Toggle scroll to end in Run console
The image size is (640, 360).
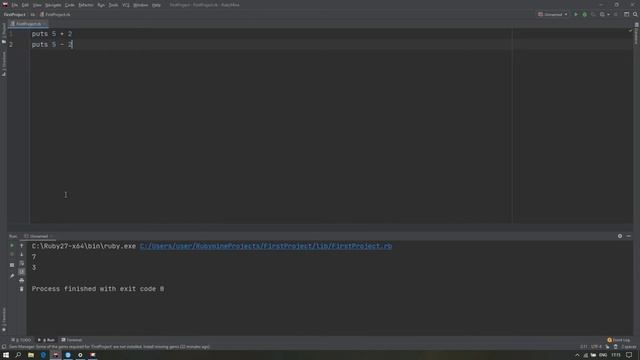click(x=22, y=272)
